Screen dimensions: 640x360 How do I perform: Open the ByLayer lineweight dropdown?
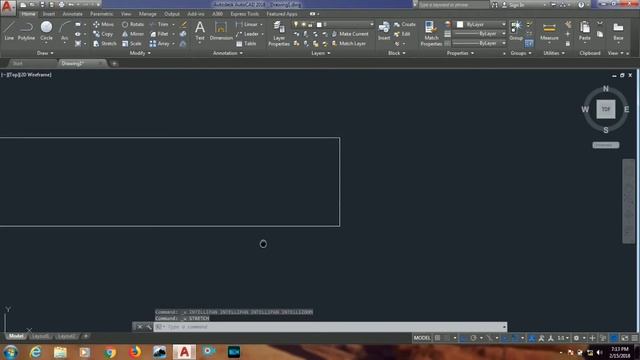(x=480, y=34)
